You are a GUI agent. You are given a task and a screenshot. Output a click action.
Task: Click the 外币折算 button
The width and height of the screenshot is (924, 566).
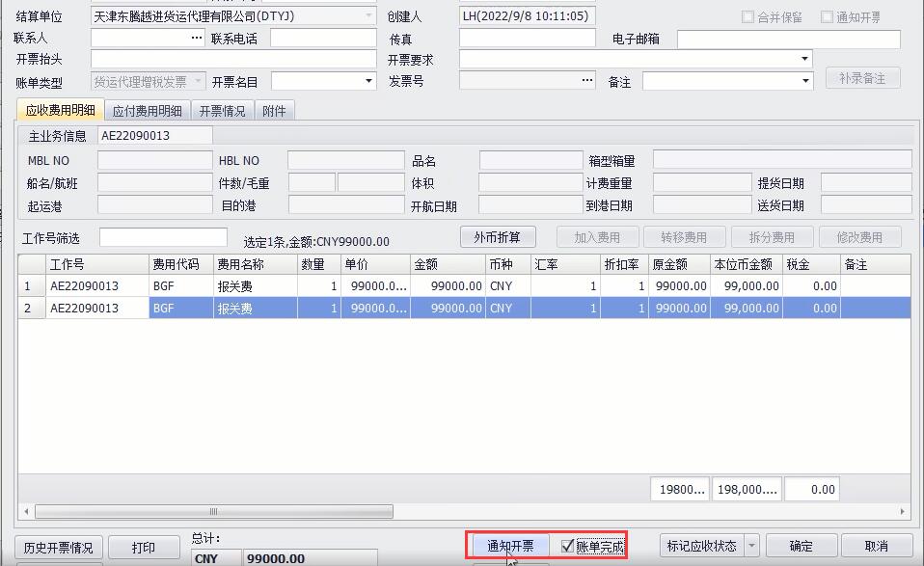tap(497, 237)
